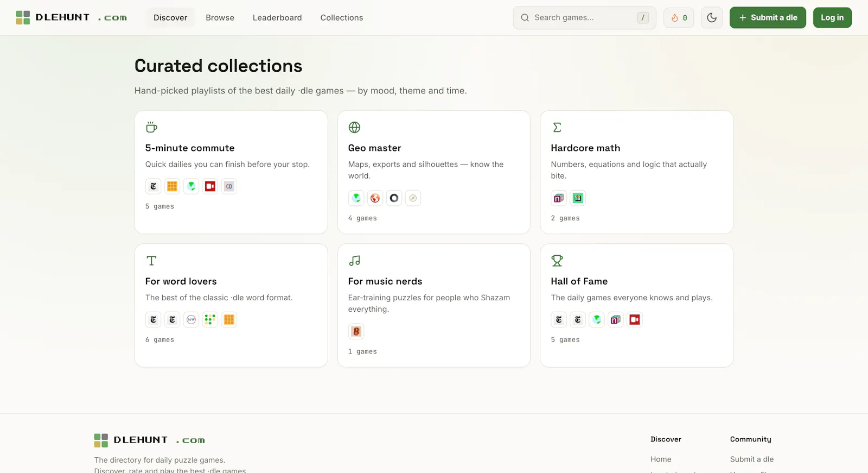Viewport: 868px width, 473px height.
Task: Open the Leaderboard tab
Action: [277, 17]
